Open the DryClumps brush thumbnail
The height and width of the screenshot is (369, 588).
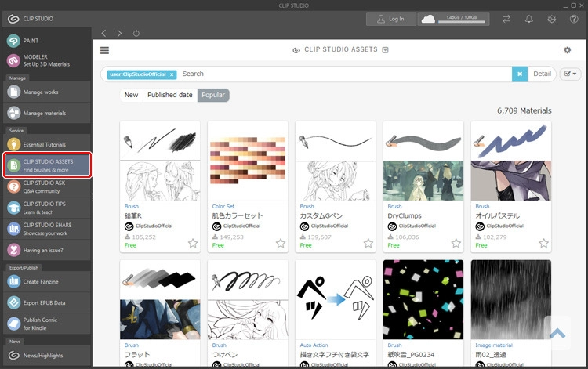click(423, 161)
